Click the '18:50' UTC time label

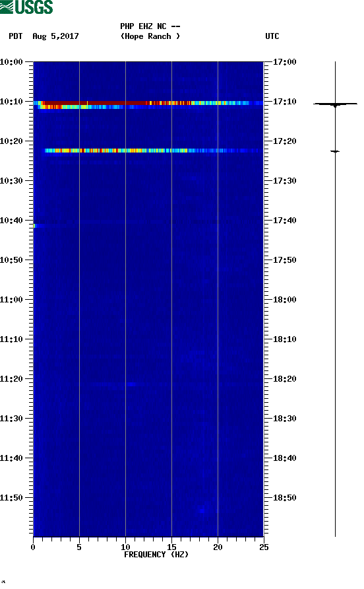click(284, 498)
